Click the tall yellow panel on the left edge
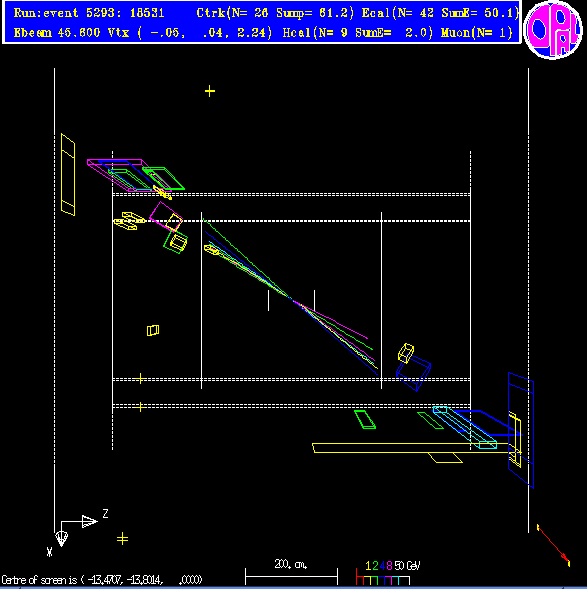Screen dimensions: 587x589 68,175
